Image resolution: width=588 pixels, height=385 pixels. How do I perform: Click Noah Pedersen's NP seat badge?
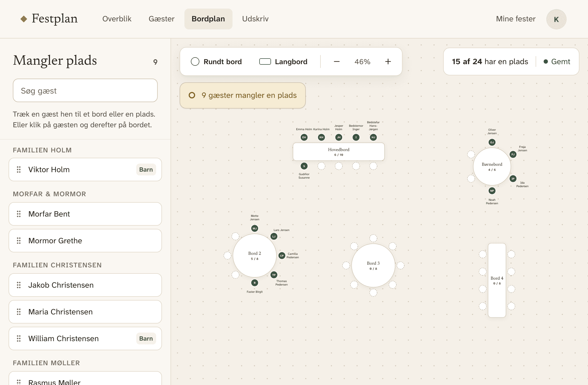[x=492, y=191]
